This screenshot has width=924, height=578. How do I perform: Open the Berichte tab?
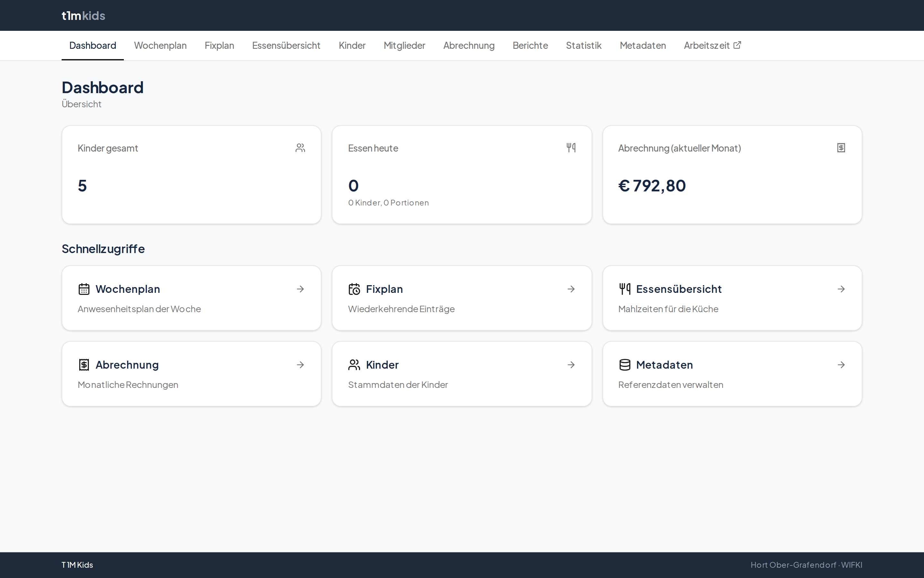point(530,46)
